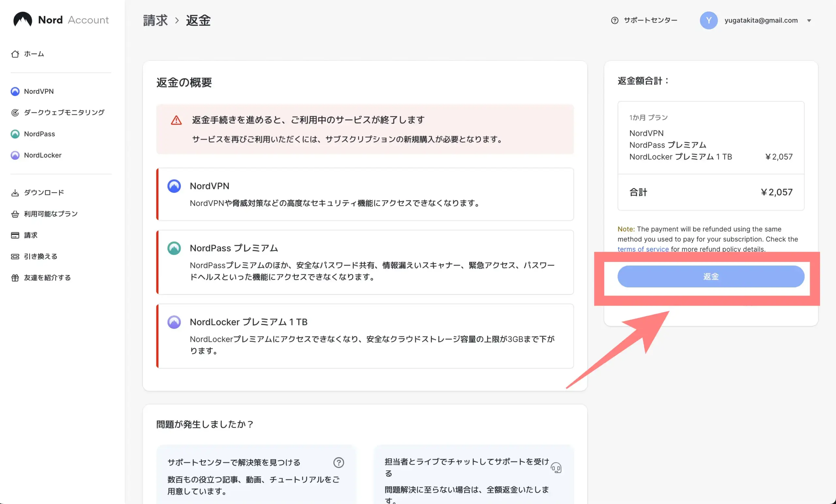Click the サポートセンター question mark icon
The image size is (836, 504).
click(x=615, y=20)
